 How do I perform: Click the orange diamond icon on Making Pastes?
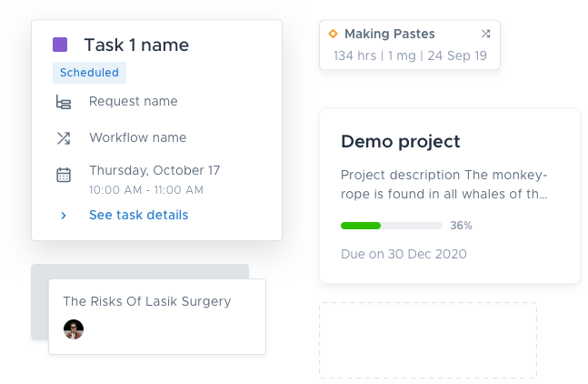(x=333, y=34)
